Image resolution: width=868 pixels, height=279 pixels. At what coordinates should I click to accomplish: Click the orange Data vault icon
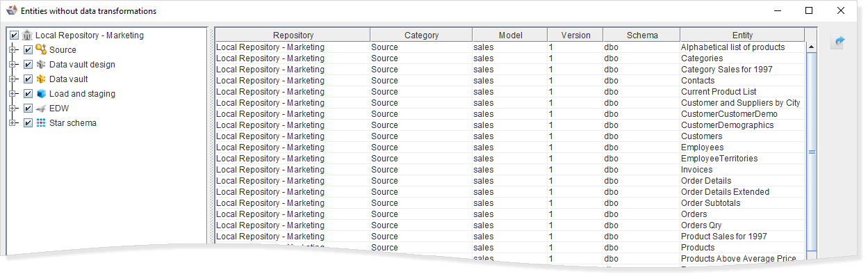pyautogui.click(x=41, y=79)
